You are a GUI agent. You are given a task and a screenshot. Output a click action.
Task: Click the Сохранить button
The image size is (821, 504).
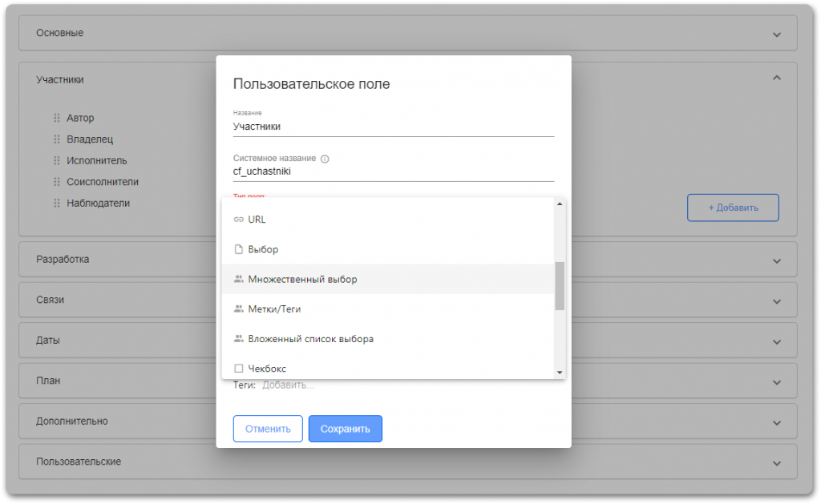345,429
